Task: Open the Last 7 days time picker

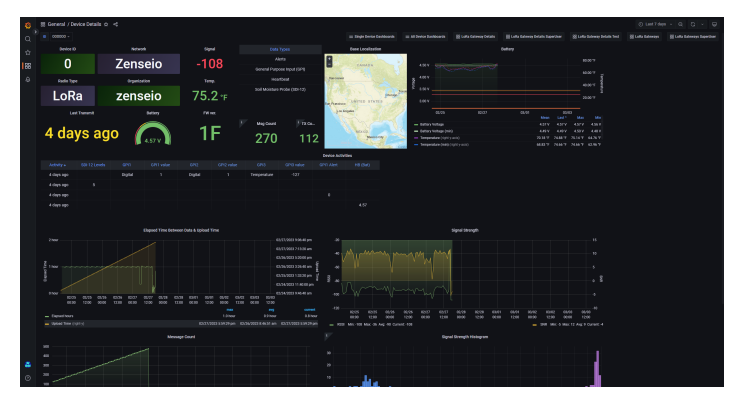Action: click(x=655, y=23)
